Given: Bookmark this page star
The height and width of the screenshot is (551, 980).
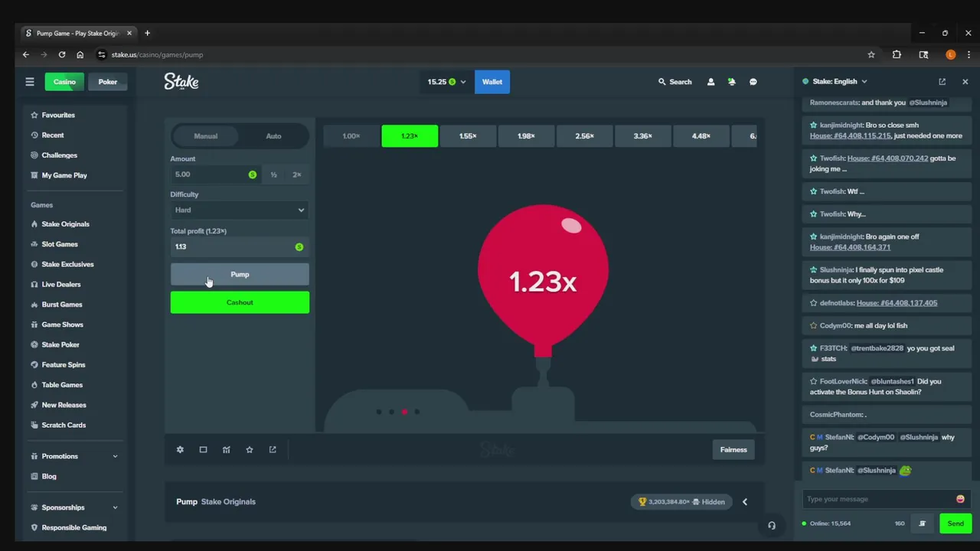Looking at the screenshot, I should tap(871, 55).
